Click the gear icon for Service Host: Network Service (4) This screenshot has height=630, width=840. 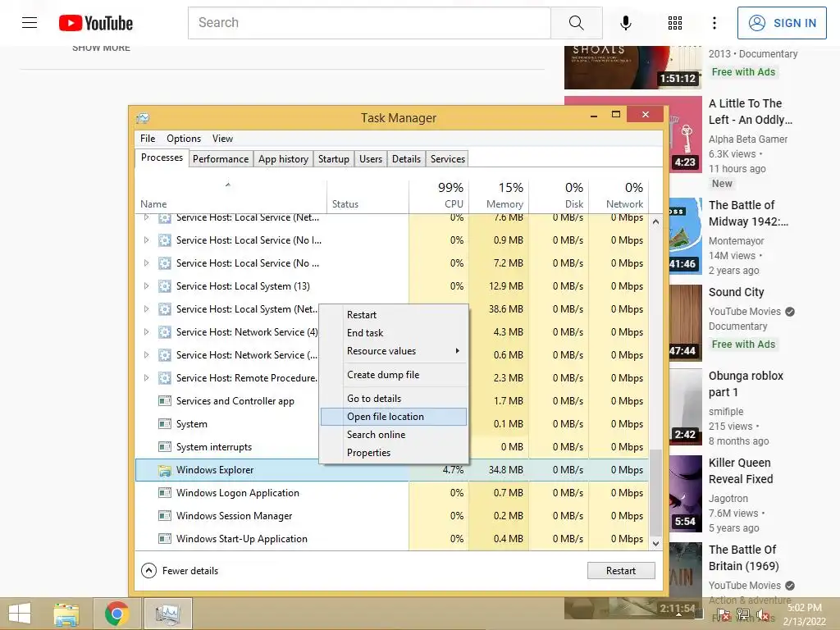pos(165,332)
